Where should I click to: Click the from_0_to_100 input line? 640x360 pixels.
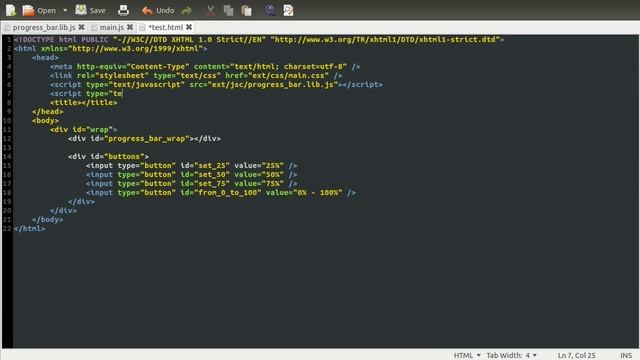tap(221, 192)
